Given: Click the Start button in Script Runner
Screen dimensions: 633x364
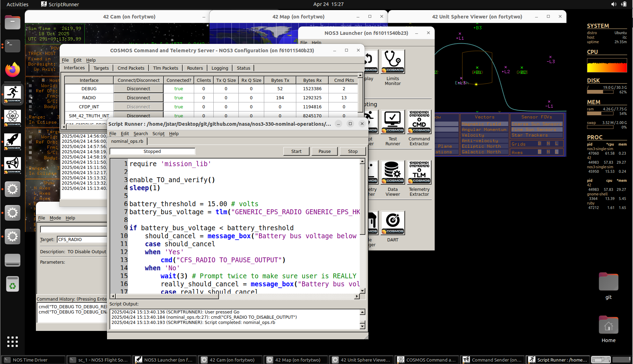Looking at the screenshot, I should [x=296, y=152].
